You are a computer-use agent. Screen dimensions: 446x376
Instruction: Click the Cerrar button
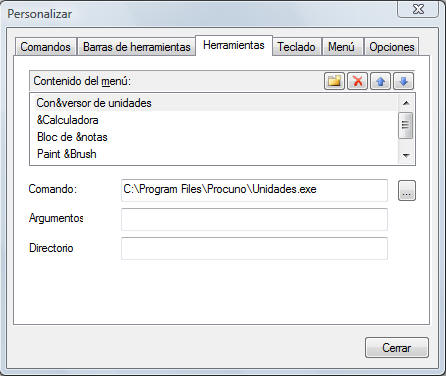click(x=397, y=348)
